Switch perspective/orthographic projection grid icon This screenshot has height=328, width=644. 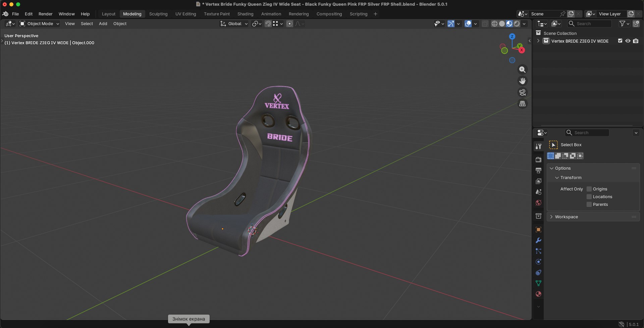(x=522, y=104)
